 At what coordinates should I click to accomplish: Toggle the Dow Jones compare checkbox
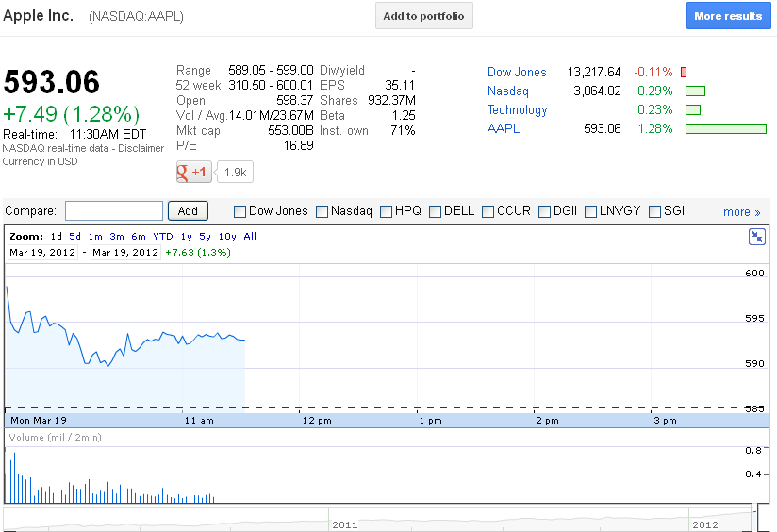click(240, 211)
